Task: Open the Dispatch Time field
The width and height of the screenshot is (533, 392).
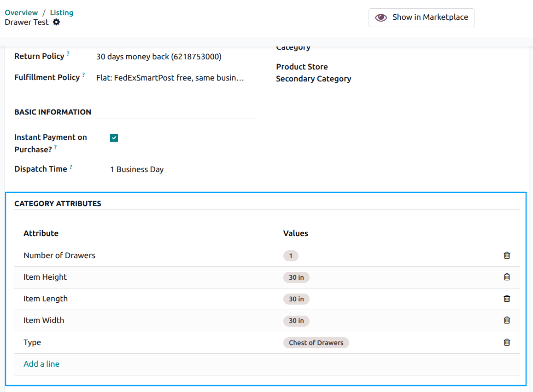Action: pyautogui.click(x=137, y=169)
